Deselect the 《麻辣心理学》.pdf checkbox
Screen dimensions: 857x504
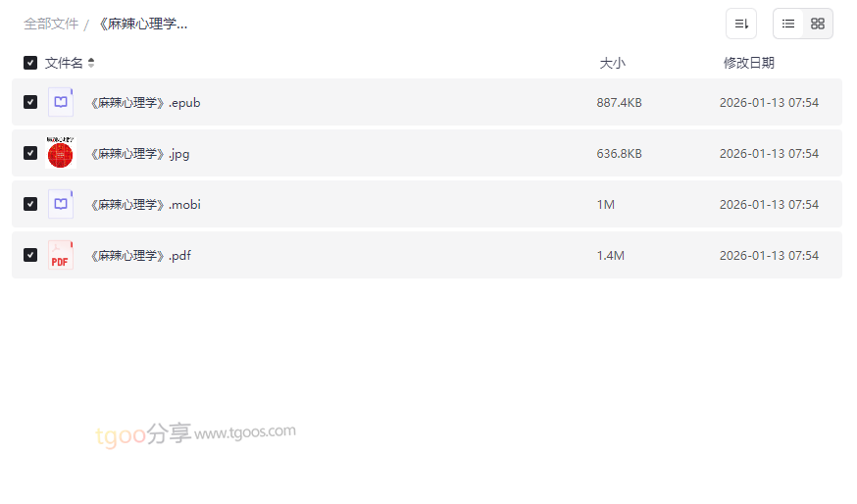tap(30, 255)
